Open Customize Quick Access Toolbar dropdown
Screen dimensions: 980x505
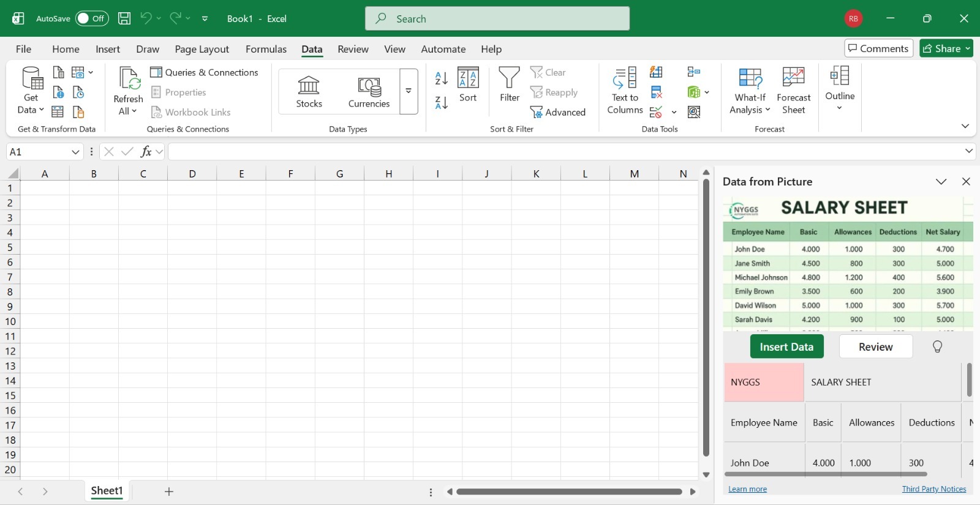click(x=205, y=18)
